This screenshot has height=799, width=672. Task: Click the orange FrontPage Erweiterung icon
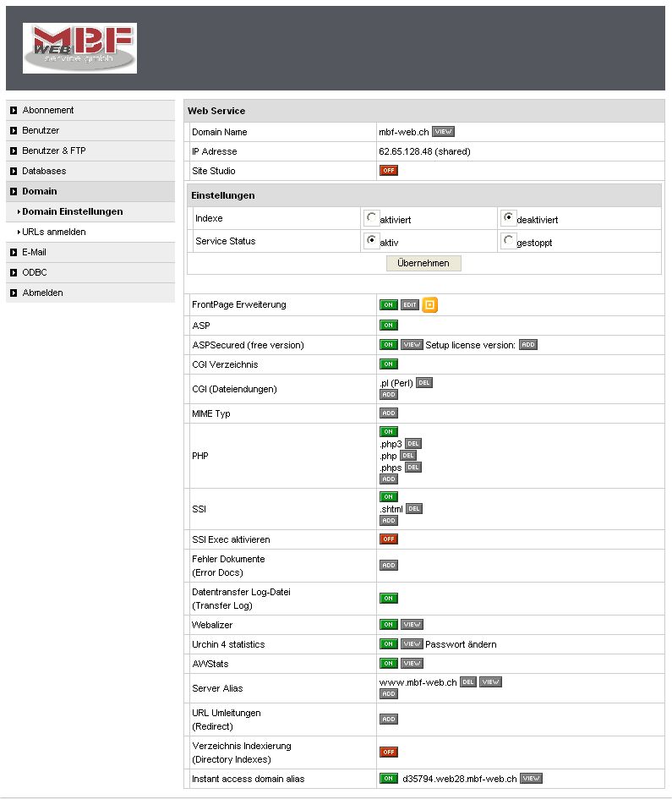(x=430, y=305)
